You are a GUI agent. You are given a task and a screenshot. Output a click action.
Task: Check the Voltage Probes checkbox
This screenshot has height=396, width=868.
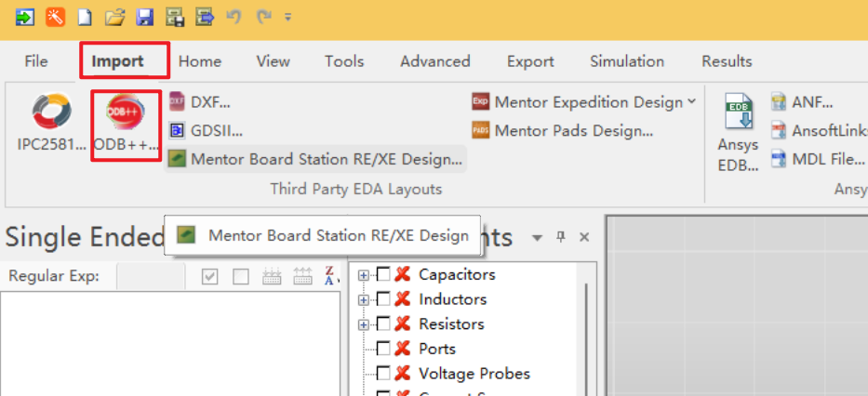383,374
